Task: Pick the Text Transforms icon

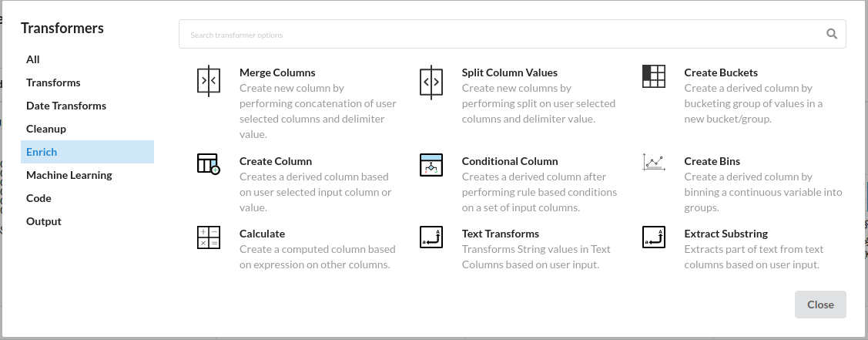Action: coord(431,237)
